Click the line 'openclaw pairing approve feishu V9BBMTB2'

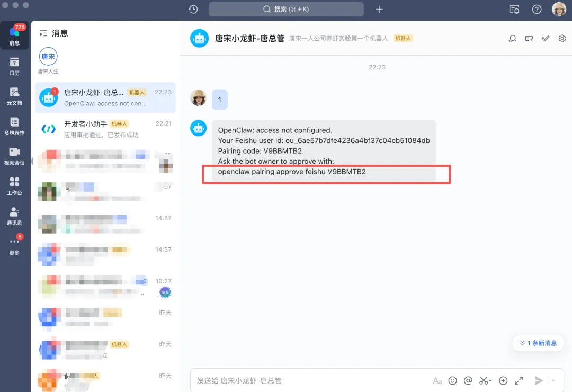coord(292,172)
